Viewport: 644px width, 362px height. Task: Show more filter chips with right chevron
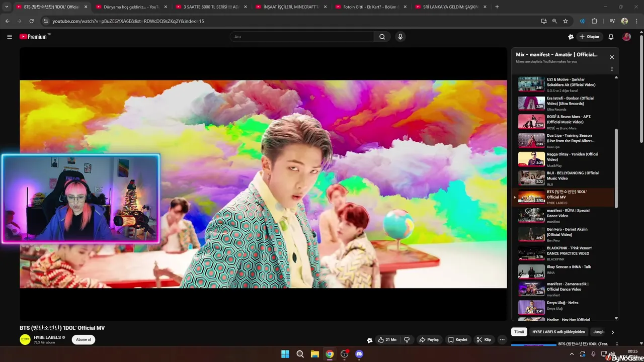click(x=612, y=332)
